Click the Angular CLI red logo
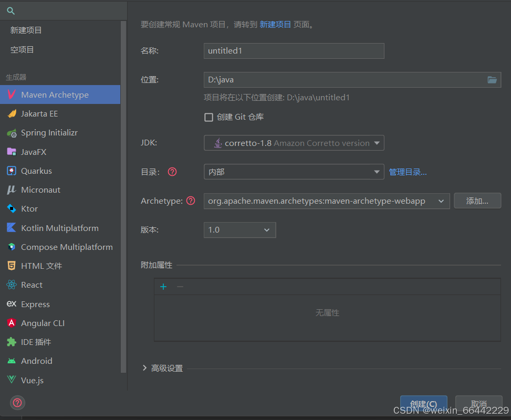 (x=12, y=323)
